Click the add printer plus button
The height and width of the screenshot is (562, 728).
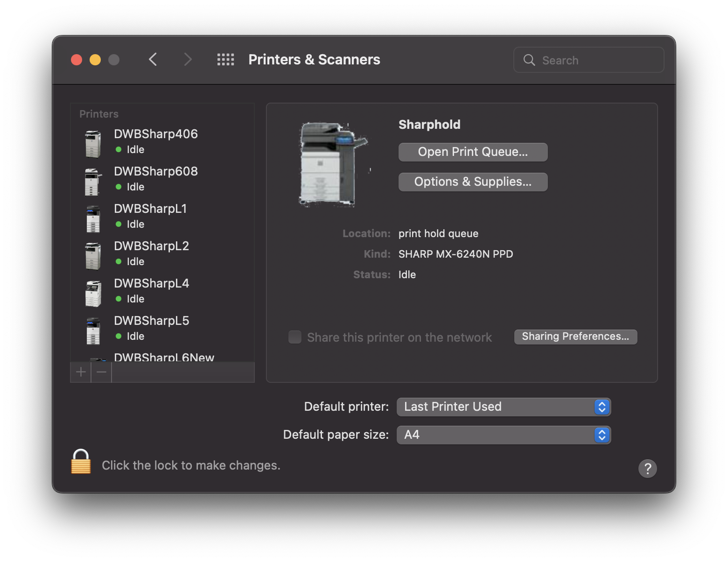click(81, 372)
